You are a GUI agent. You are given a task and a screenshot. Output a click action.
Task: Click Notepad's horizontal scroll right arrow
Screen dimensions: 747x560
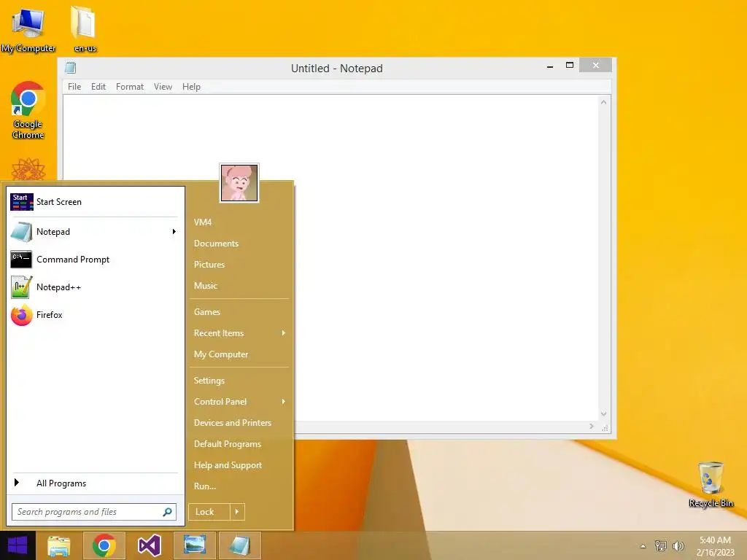point(592,427)
